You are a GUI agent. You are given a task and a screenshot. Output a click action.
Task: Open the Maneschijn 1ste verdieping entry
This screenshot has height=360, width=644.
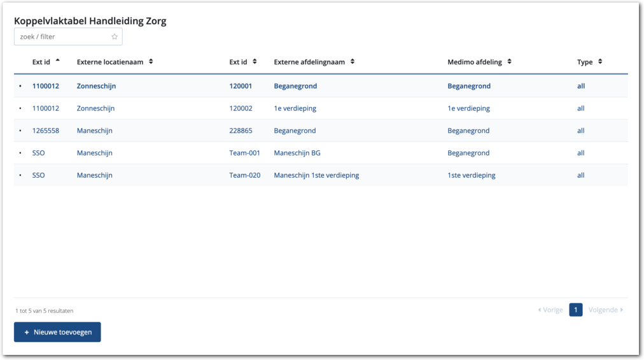click(316, 175)
